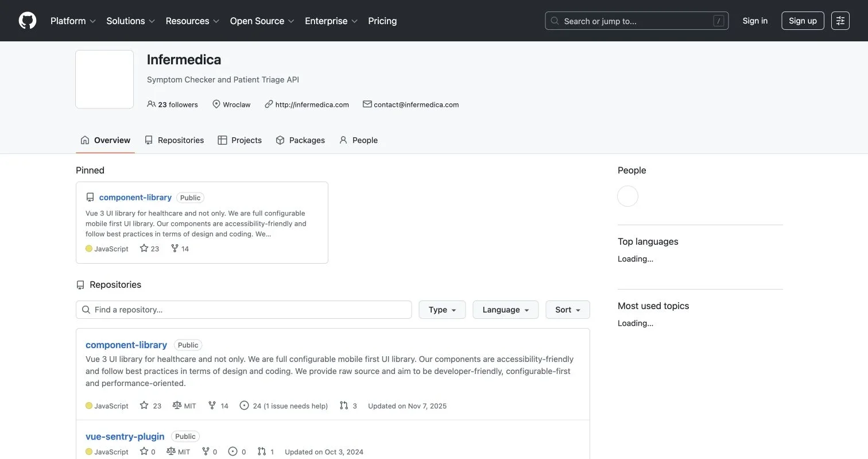Viewport: 868px width, 459px height.
Task: Open the appearance settings icon button
Action: point(840,21)
